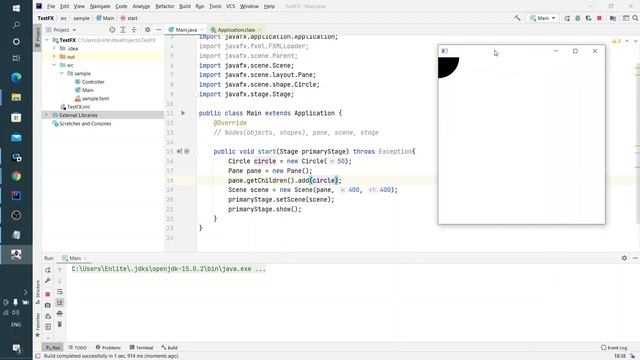Click the locate/select opened file target icon
Image resolution: width=640 pixels, height=360 pixels.
click(x=112, y=30)
